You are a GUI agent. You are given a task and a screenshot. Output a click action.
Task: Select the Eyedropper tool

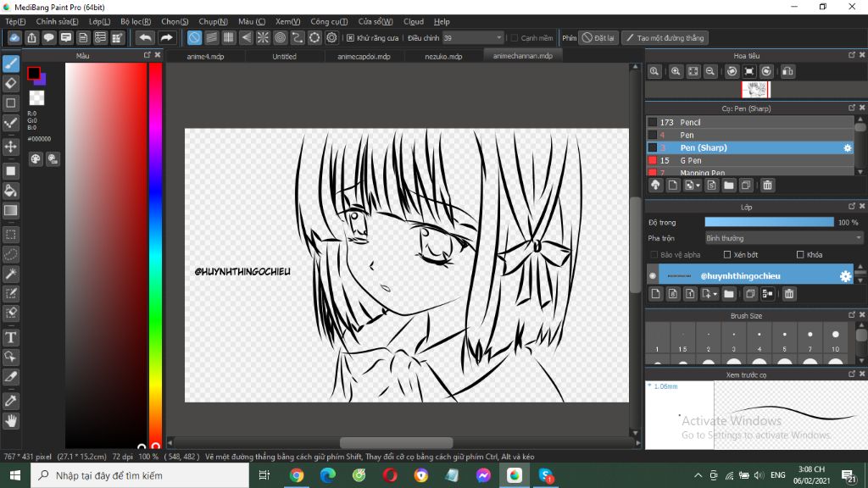pos(11,401)
